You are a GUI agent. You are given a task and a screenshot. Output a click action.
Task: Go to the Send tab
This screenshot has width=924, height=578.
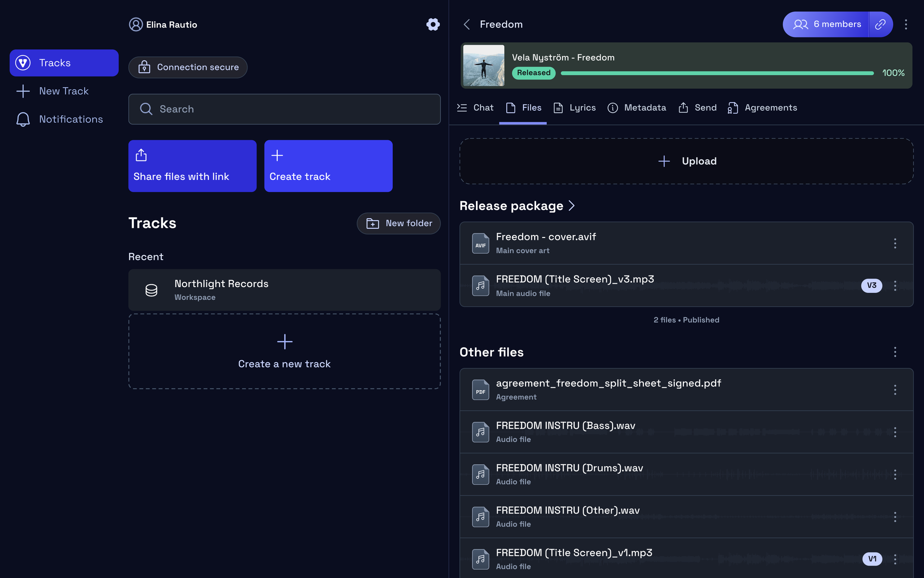coord(697,108)
